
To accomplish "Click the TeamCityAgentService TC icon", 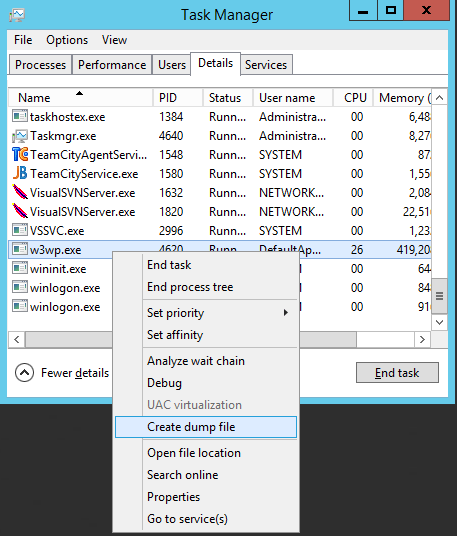I will coord(20,155).
